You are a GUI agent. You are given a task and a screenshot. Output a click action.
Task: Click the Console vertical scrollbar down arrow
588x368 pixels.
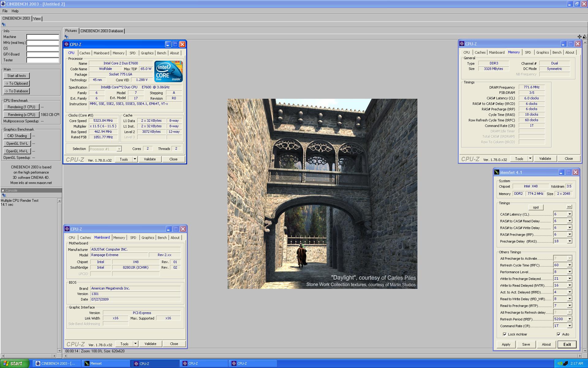(59, 351)
